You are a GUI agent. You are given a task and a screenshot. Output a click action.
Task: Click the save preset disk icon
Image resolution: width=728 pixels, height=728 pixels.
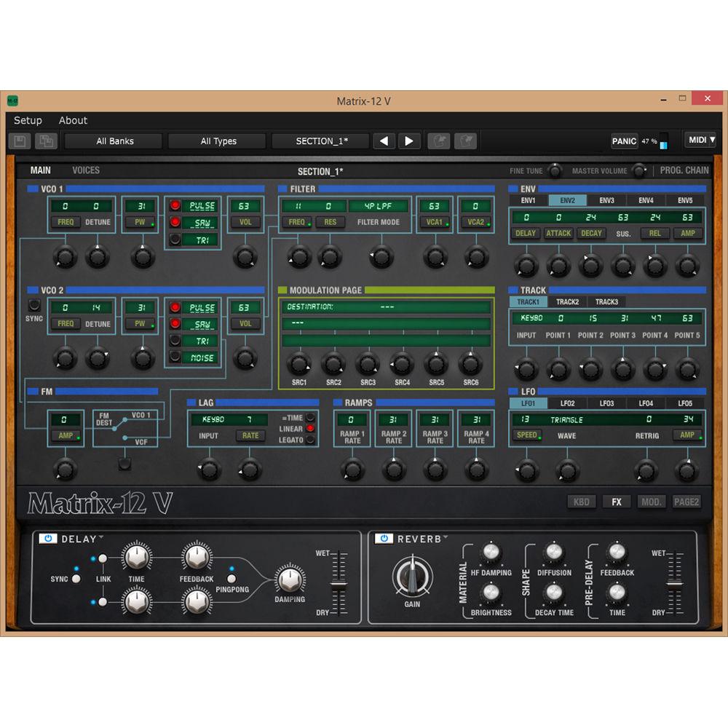click(x=19, y=141)
